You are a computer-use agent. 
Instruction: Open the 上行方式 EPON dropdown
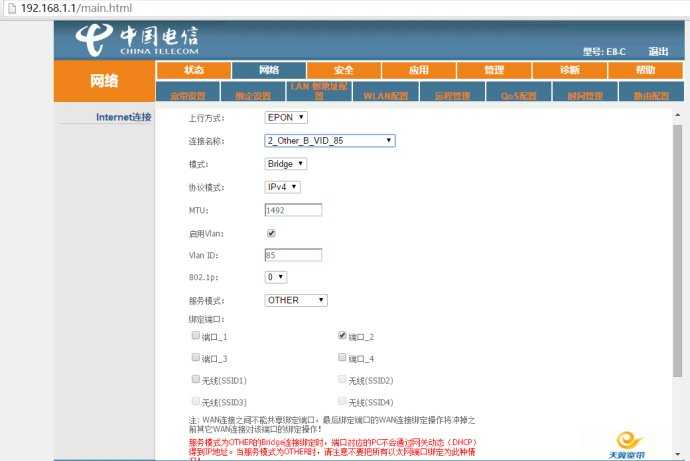click(286, 117)
